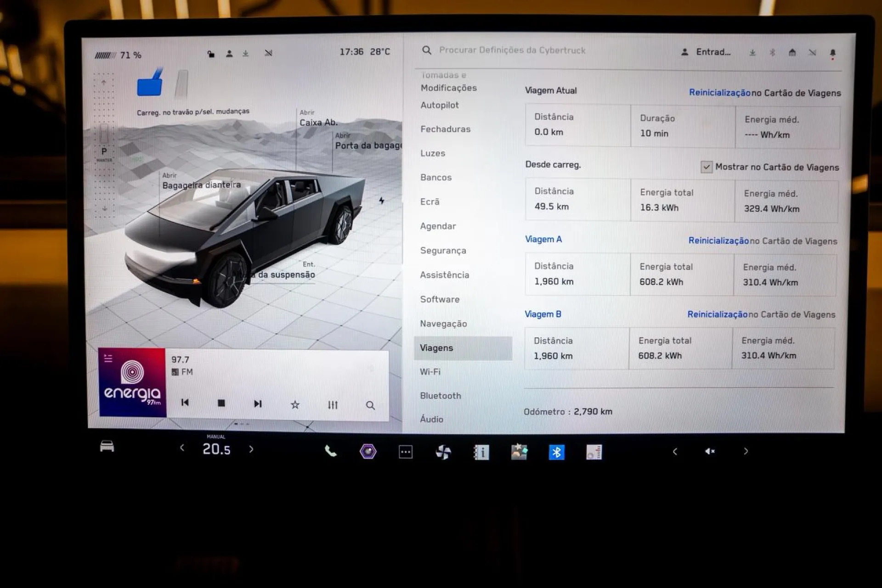Image resolution: width=882 pixels, height=588 pixels.
Task: Tap the Bluetooth icon in bottom dock
Action: coord(556,453)
